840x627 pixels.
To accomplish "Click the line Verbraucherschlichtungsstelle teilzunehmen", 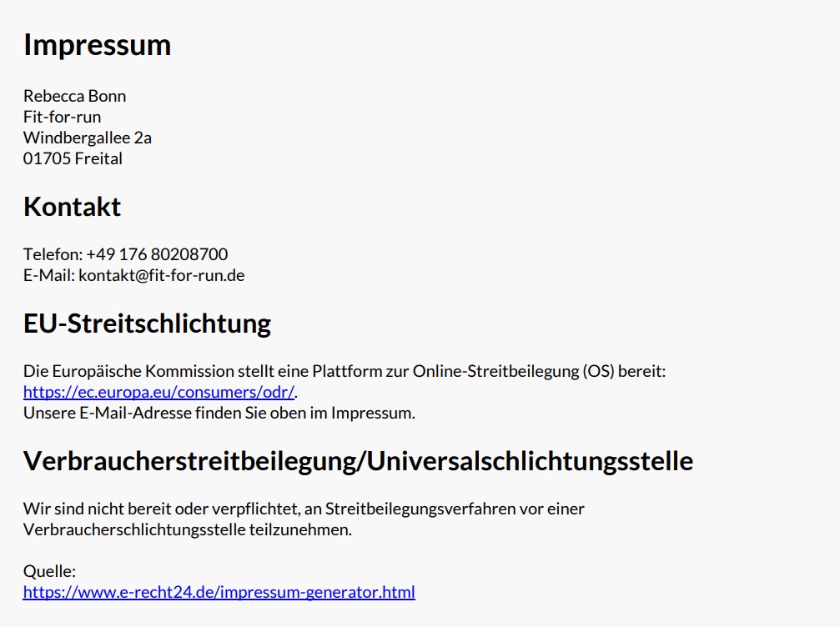I will coord(188,529).
